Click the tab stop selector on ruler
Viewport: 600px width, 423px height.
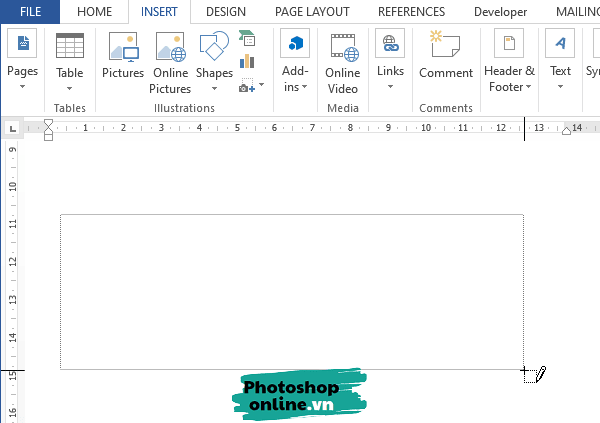(x=13, y=128)
